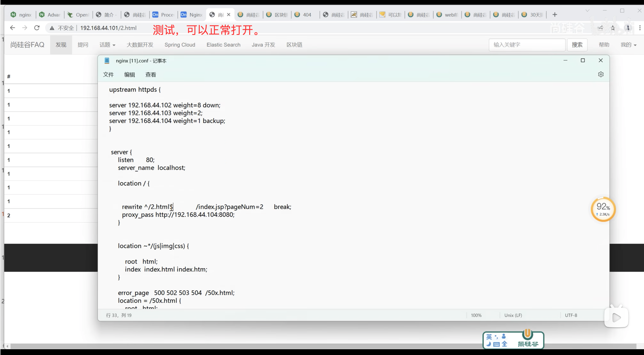Screen dimensions: 644x355
Task: Click the browser back arrow
Action: click(12, 28)
